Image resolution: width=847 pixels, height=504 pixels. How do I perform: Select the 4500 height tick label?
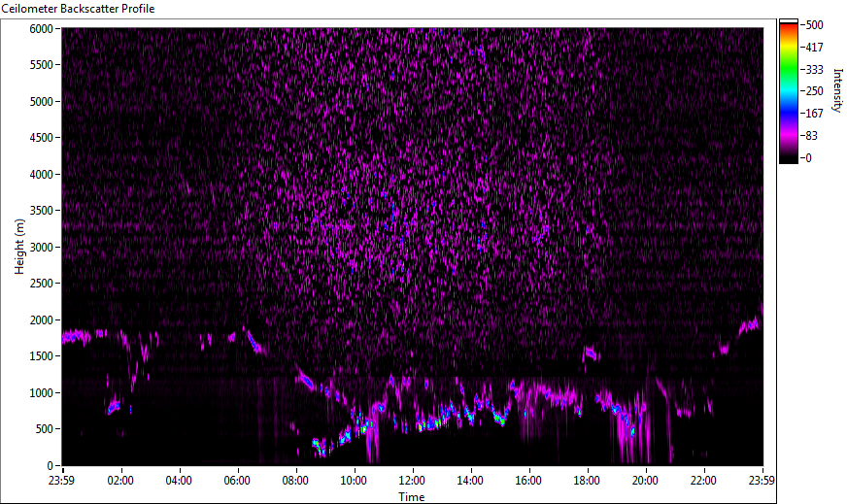[x=41, y=138]
